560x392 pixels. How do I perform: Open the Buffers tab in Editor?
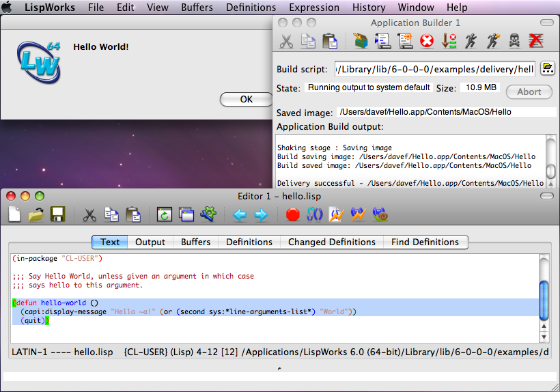tap(196, 242)
